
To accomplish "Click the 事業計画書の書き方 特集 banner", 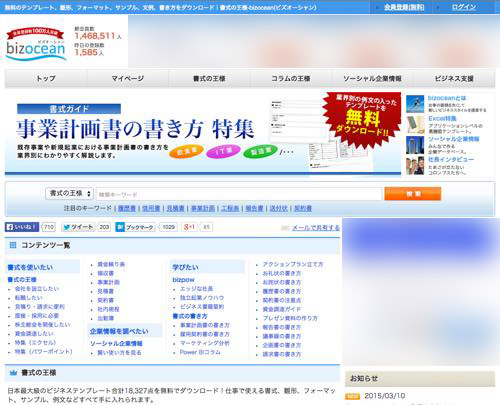I will pos(203,134).
